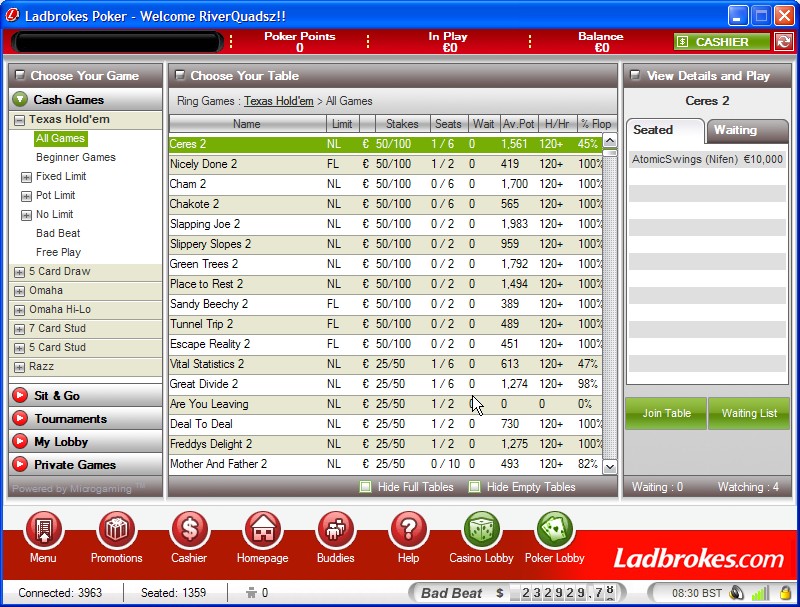Image resolution: width=800 pixels, height=607 pixels.
Task: Collapse the View Details and Play panel icon
Action: 635,75
